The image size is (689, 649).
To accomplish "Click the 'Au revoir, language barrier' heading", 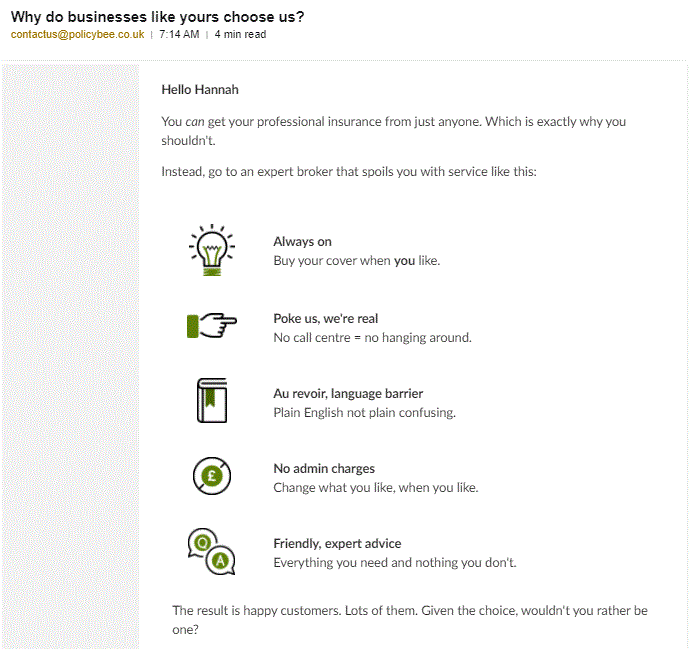I will [348, 393].
